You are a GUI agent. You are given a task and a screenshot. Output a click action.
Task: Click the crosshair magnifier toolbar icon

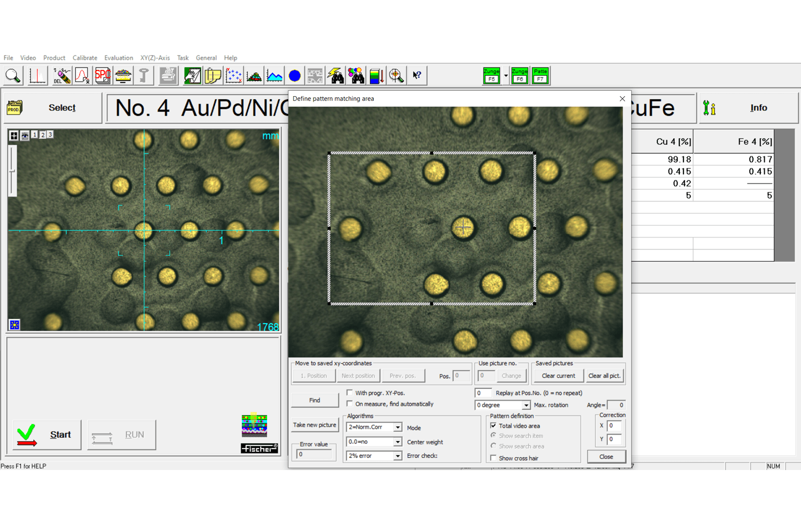tap(397, 76)
